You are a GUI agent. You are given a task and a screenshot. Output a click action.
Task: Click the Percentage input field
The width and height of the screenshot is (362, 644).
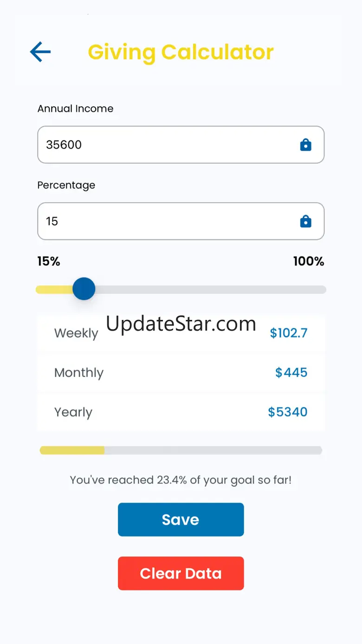(181, 221)
